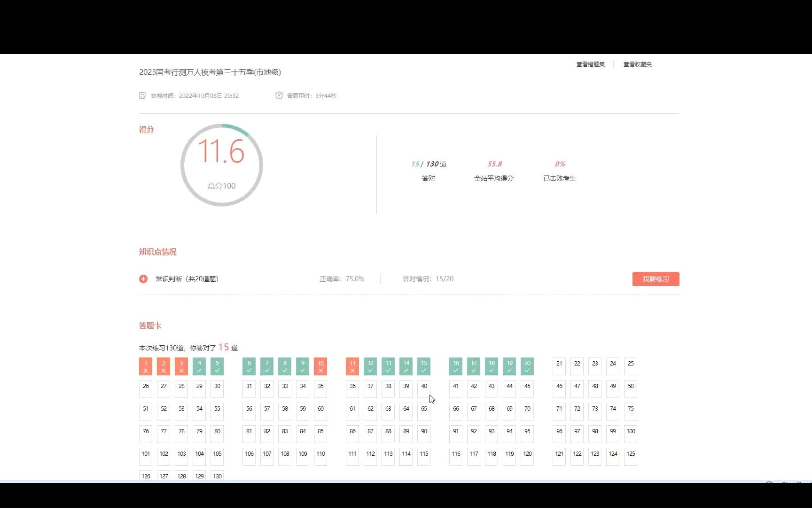
Task: Select unanswered question 40
Action: (x=424, y=389)
